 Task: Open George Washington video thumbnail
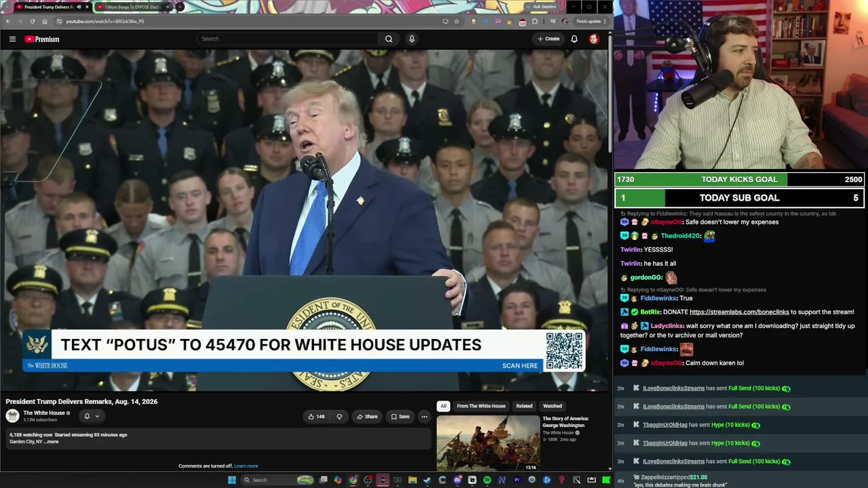pyautogui.click(x=488, y=443)
